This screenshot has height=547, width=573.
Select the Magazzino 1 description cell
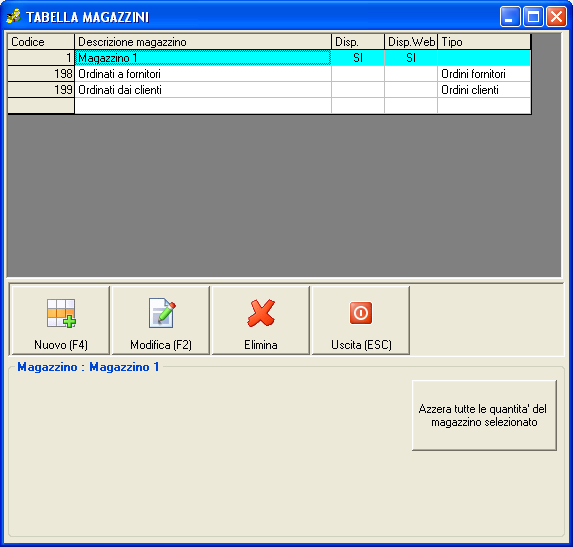coord(203,58)
